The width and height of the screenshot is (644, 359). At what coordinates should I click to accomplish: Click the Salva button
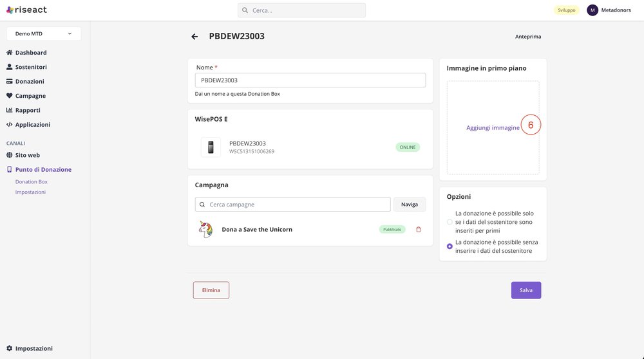[526, 290]
